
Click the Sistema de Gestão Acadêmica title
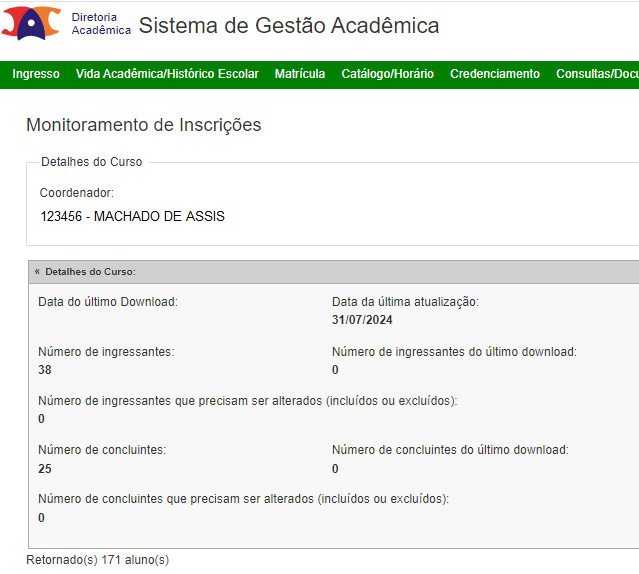pyautogui.click(x=289, y=26)
